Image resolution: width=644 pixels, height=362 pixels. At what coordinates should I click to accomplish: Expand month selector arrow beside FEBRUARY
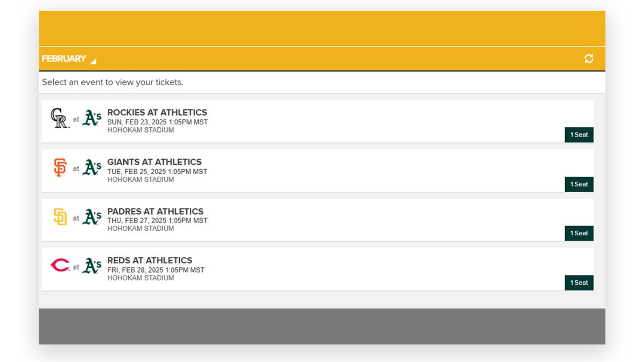pos(93,61)
